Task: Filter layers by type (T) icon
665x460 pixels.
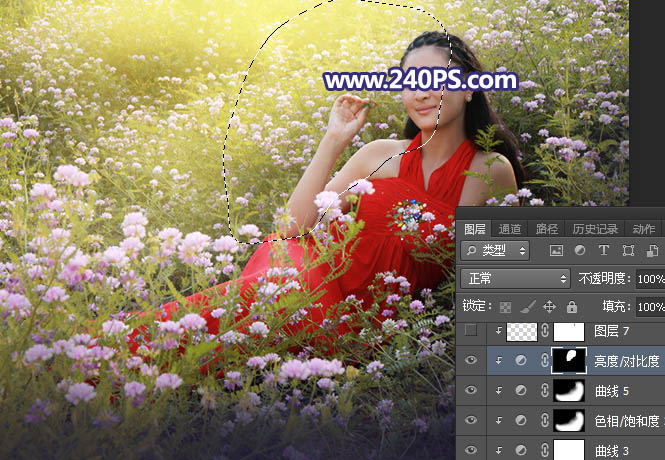Action: pyautogui.click(x=604, y=250)
